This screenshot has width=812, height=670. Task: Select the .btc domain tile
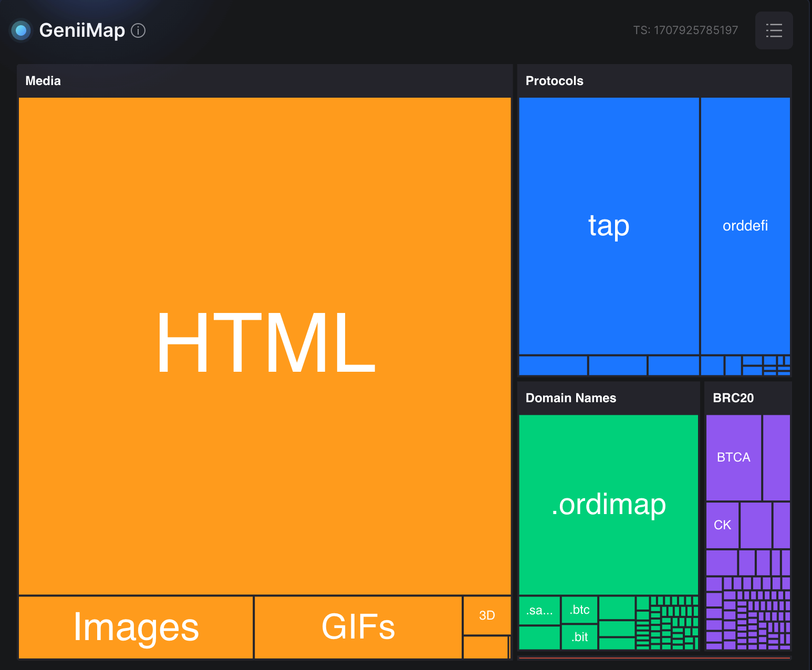tap(579, 610)
